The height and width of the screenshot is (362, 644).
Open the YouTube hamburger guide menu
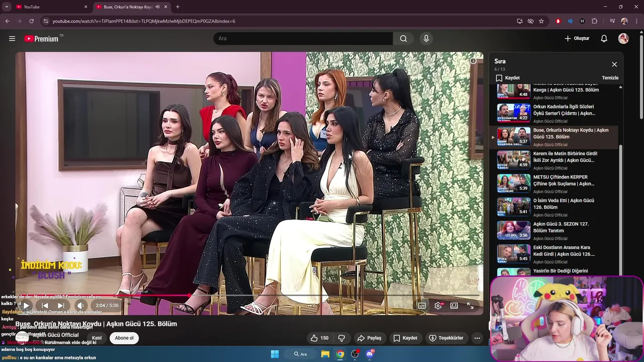(x=12, y=39)
